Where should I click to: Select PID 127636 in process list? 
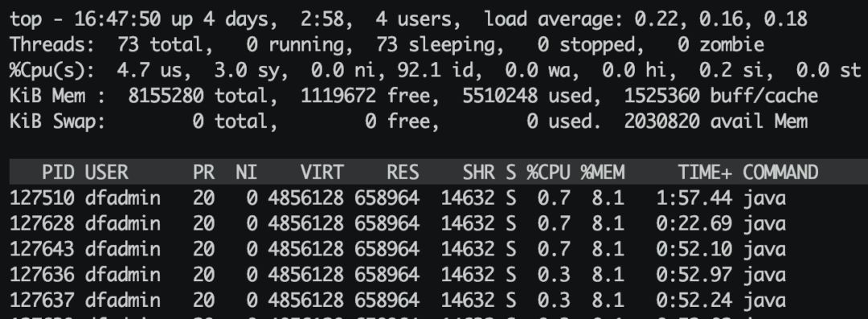pyautogui.click(x=42, y=275)
